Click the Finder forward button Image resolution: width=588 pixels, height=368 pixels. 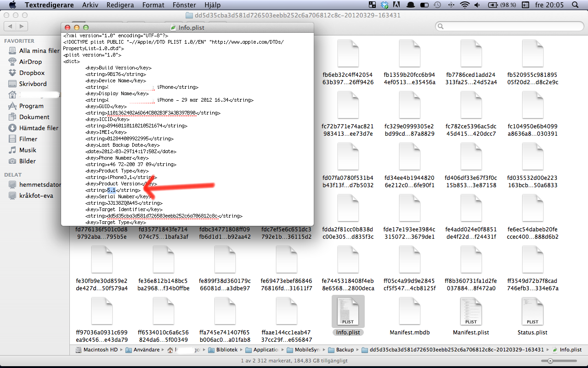click(22, 26)
